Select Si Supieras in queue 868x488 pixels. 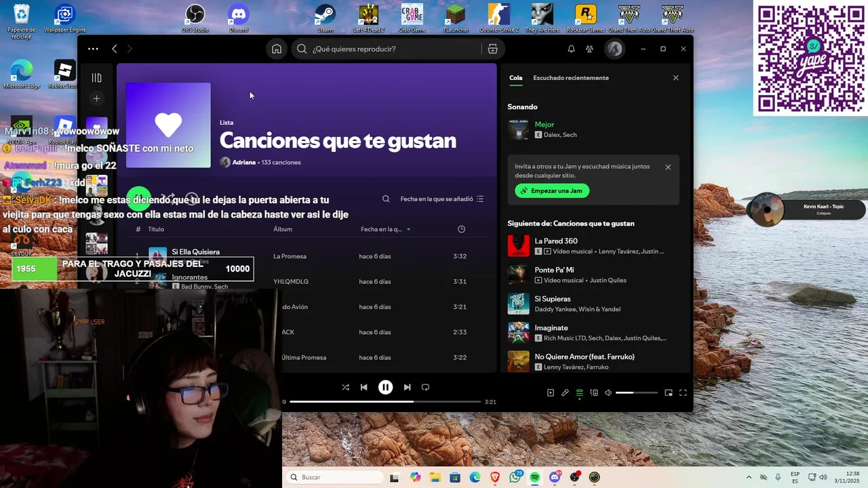pos(593,304)
